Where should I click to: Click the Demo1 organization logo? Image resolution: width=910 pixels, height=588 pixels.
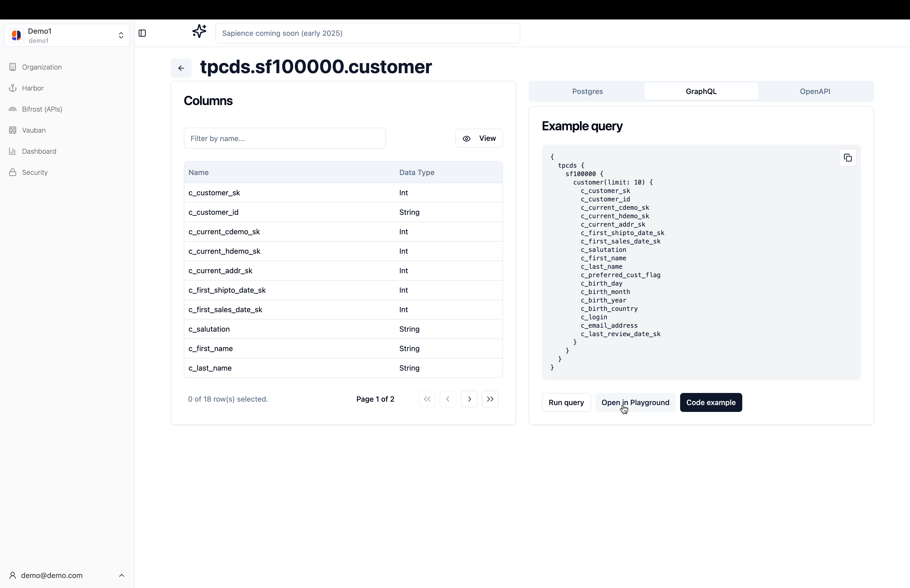16,36
